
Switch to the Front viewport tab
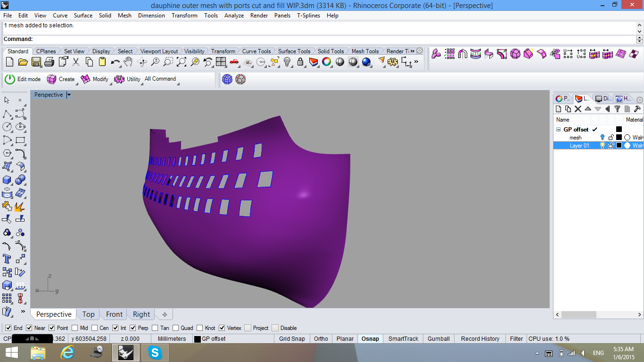click(114, 314)
